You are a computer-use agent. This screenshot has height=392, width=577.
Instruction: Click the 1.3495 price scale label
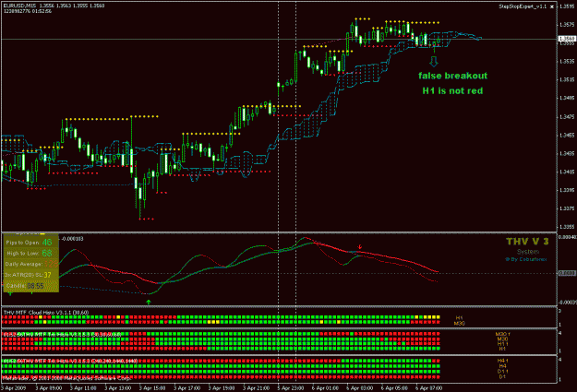[x=567, y=98]
